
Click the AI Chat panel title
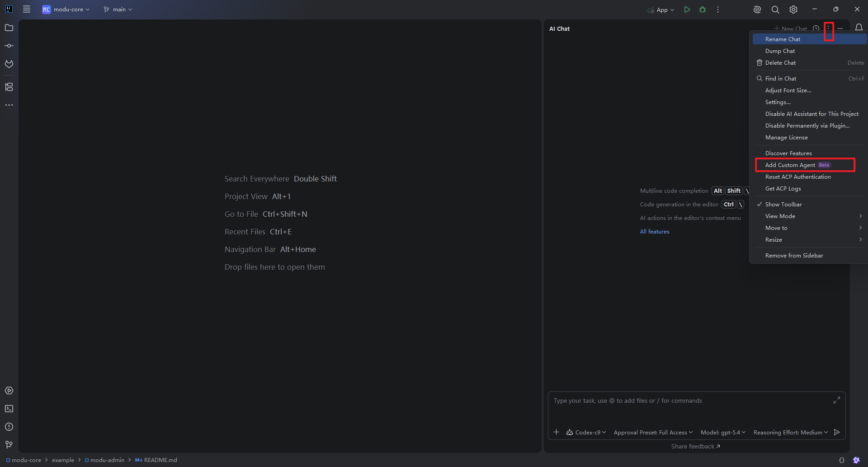(x=559, y=29)
